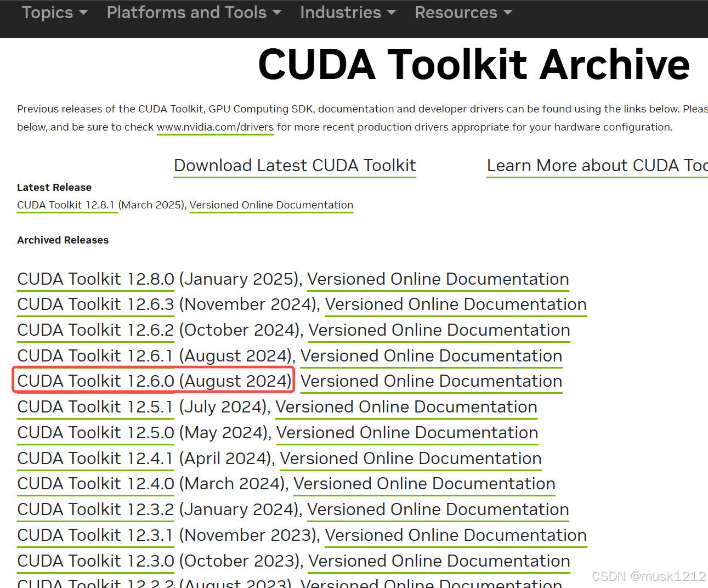Open Versioned Online Documentation for 12.5.0
Screen dimensions: 708x588
[x=407, y=433]
